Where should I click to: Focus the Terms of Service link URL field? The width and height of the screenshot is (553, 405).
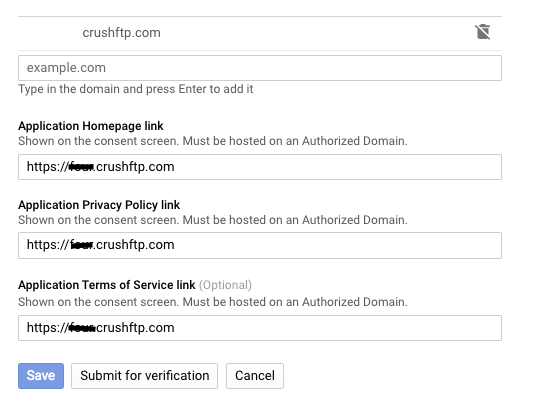coord(260,328)
